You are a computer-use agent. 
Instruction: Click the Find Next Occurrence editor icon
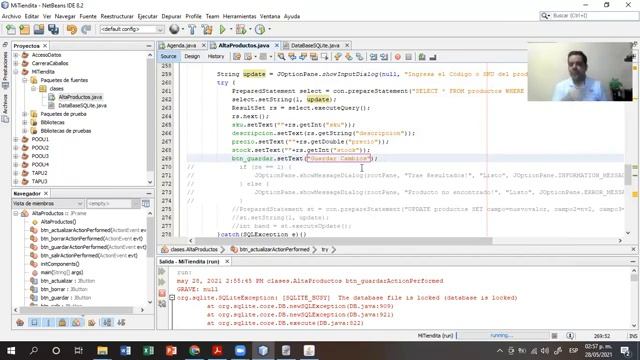(303, 57)
